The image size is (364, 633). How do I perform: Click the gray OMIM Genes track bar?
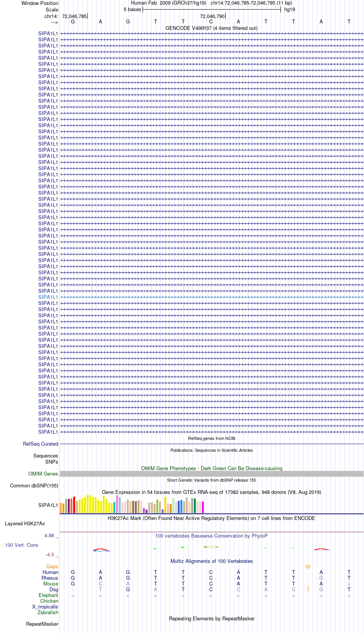point(212,474)
